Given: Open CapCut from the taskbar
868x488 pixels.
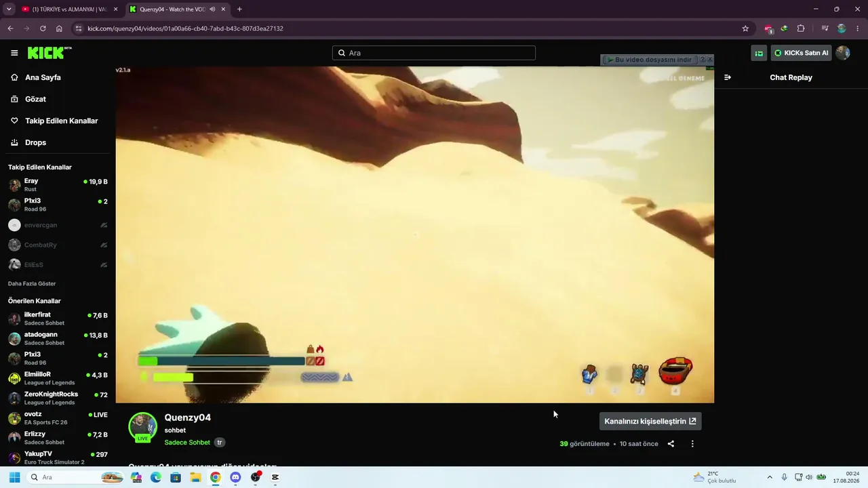Looking at the screenshot, I should [x=275, y=477].
